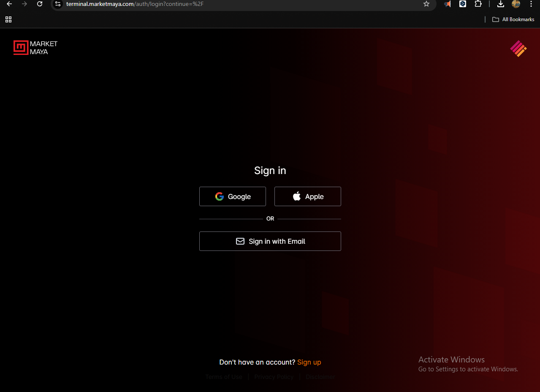Viewport: 540px width, 392px height.
Task: Reload the current page
Action: (x=40, y=4)
